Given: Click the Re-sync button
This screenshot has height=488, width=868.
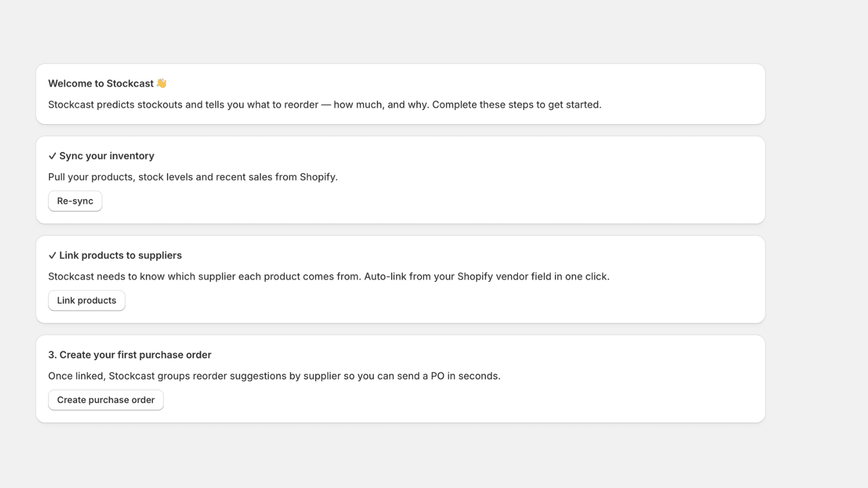Looking at the screenshot, I should click(x=75, y=201).
